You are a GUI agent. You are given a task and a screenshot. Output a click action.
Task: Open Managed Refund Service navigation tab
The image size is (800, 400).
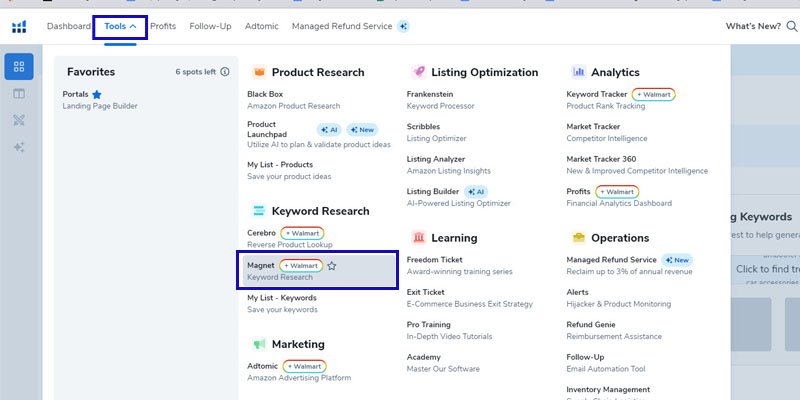coord(342,26)
